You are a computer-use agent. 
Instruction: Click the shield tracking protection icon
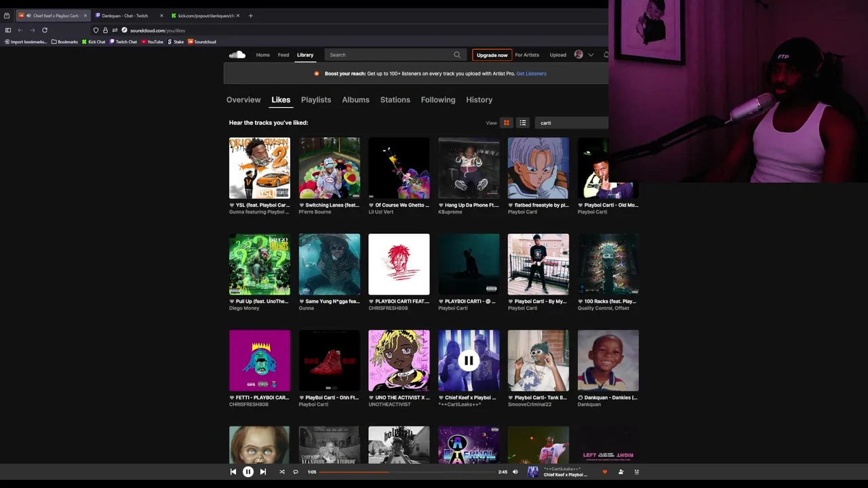click(96, 30)
